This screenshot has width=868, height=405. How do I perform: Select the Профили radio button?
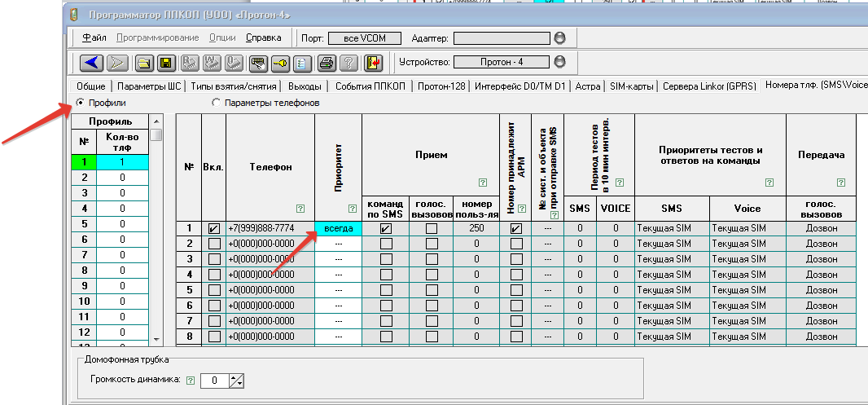click(x=81, y=103)
